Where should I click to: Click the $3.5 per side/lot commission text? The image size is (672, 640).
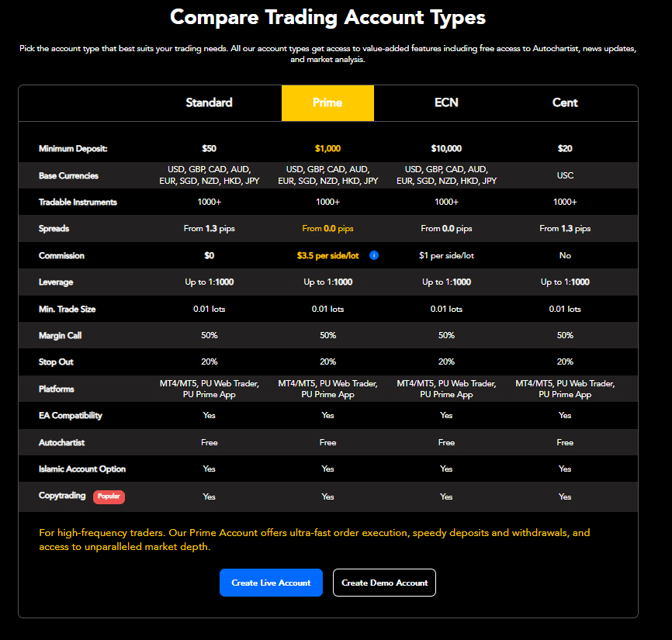(x=328, y=256)
